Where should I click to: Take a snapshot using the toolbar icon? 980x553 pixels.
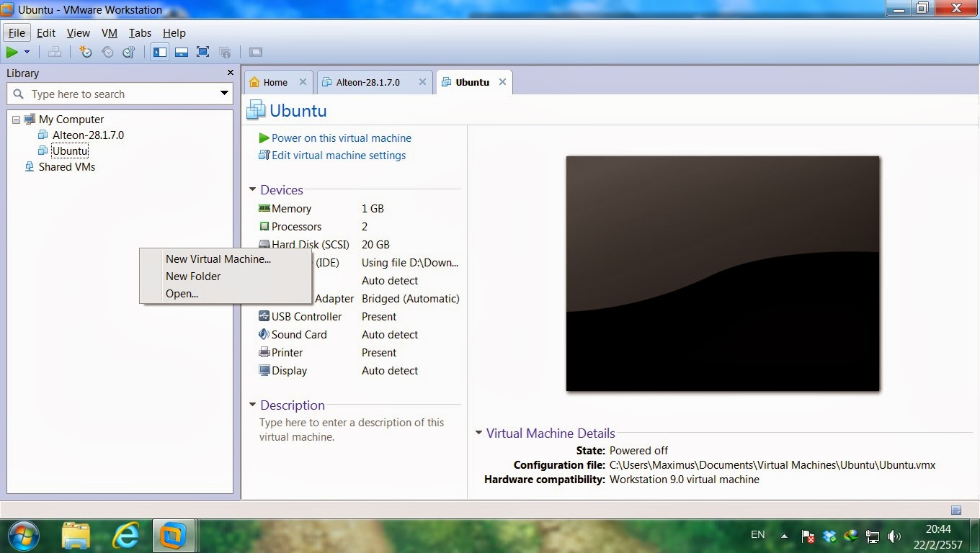pos(86,52)
